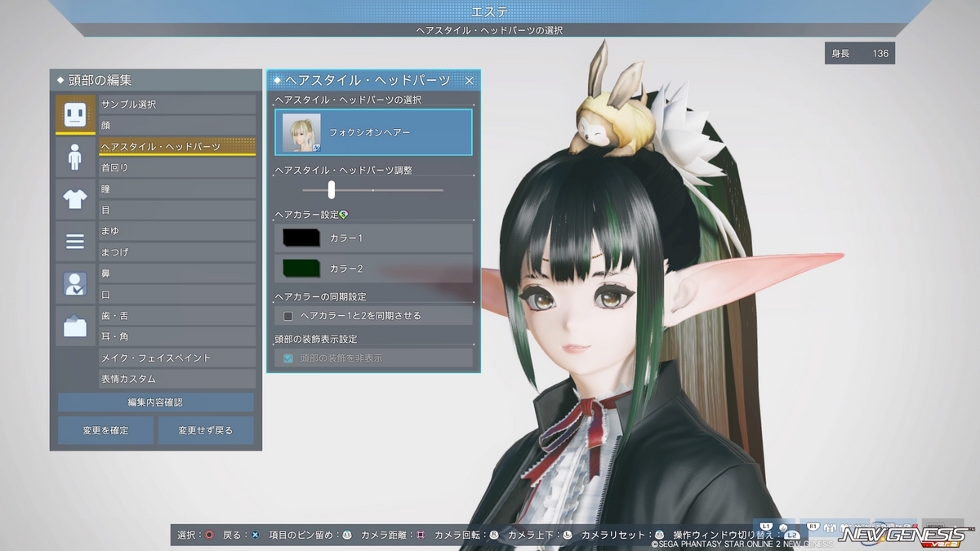The image size is (980, 551).
Task: Open カラー1 black hair color swatch
Action: [301, 238]
